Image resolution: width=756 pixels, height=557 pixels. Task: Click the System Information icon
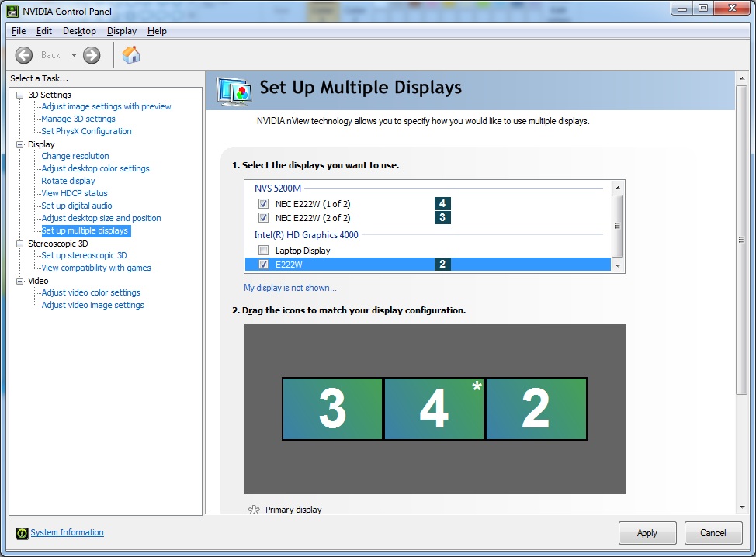coord(22,533)
